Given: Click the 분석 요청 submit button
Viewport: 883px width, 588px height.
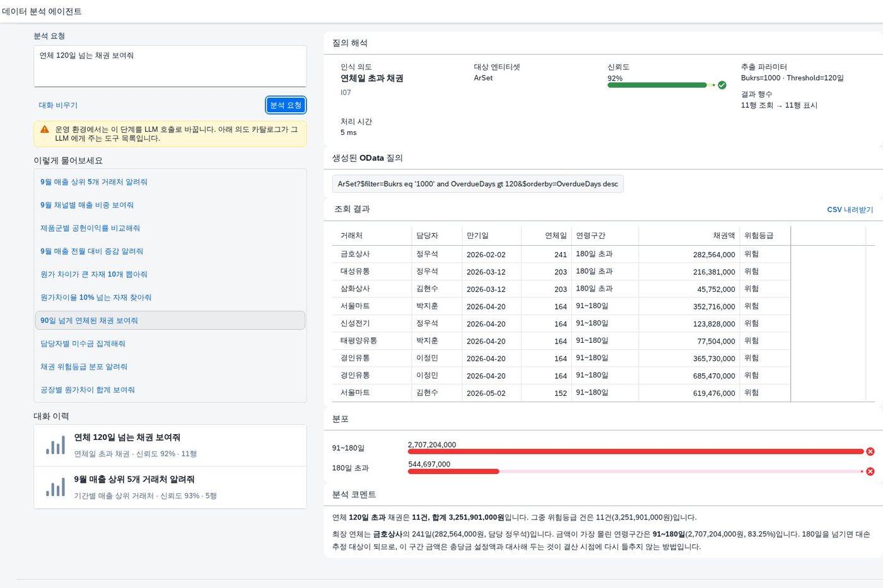Looking at the screenshot, I should tap(286, 105).
